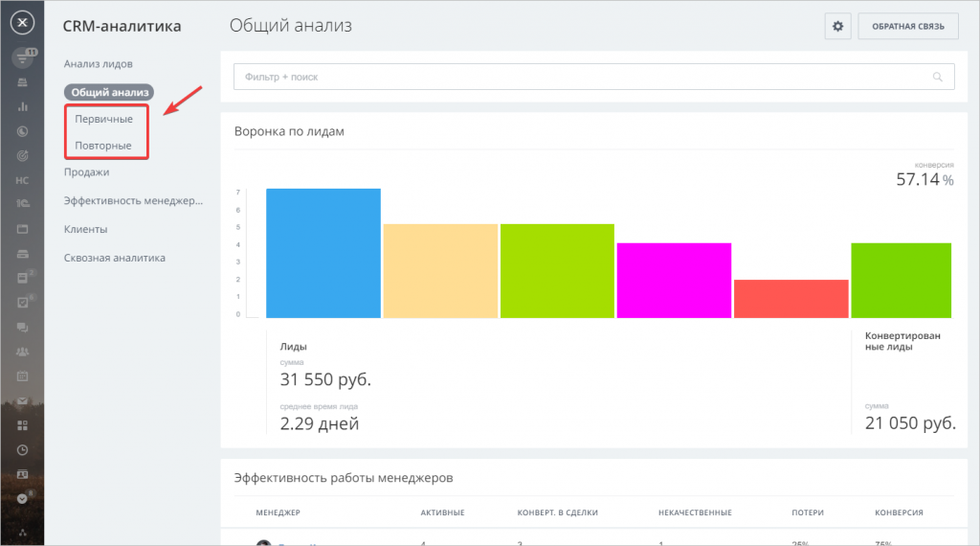Open the calendar icon in sidebar
980x546 pixels.
[23, 375]
